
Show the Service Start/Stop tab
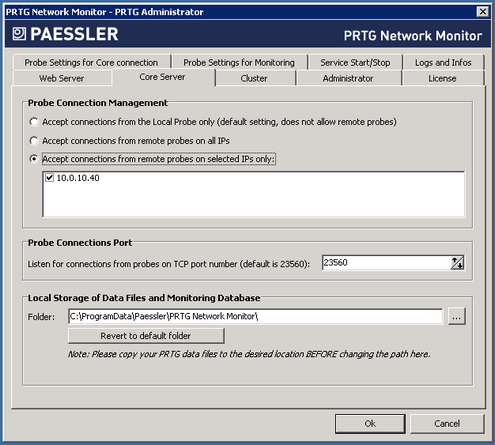[355, 62]
